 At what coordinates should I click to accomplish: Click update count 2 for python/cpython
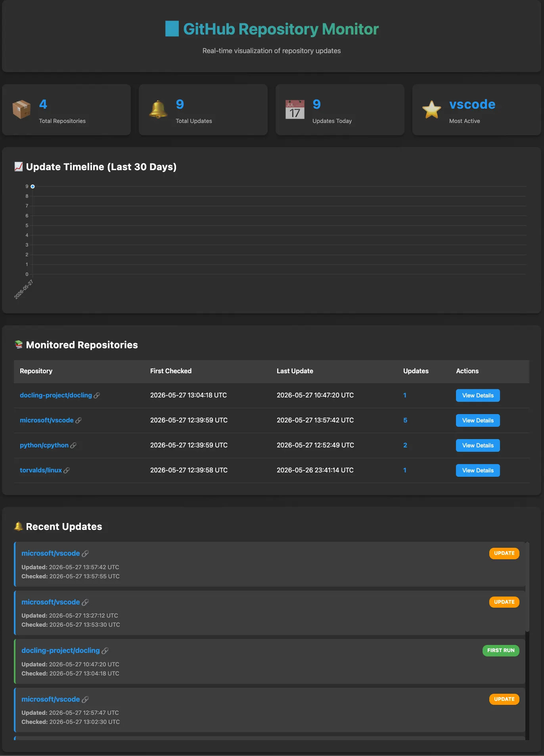[405, 445]
